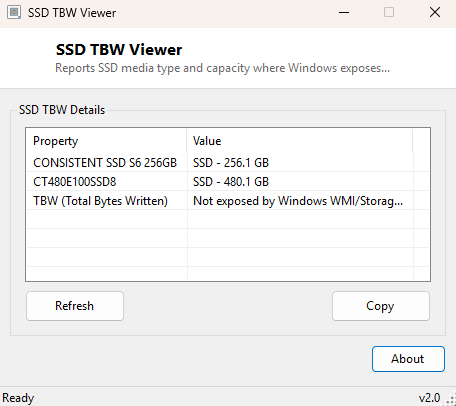Minimize the SSD TBW Viewer window
This screenshot has height=406, width=456.
[x=344, y=13]
